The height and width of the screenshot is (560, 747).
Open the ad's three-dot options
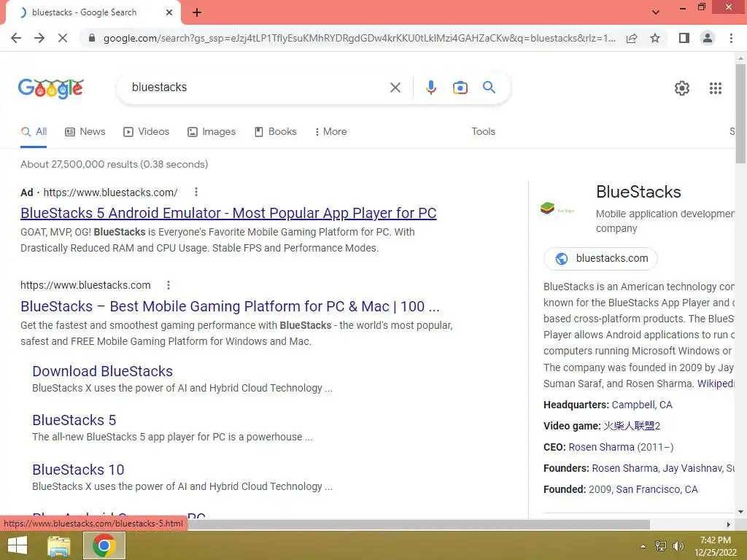[196, 192]
